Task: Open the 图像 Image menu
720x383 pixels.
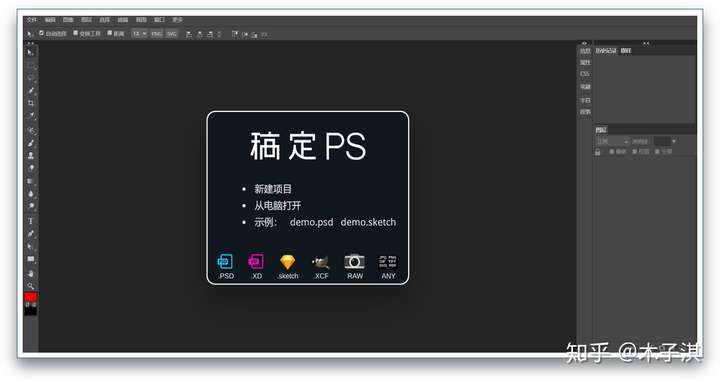Action: click(68, 20)
